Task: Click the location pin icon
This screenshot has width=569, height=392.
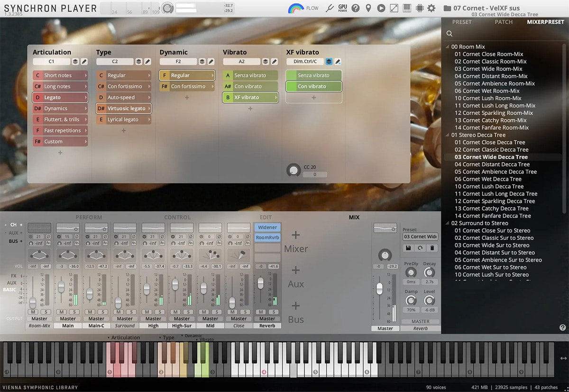Action: tap(368, 8)
